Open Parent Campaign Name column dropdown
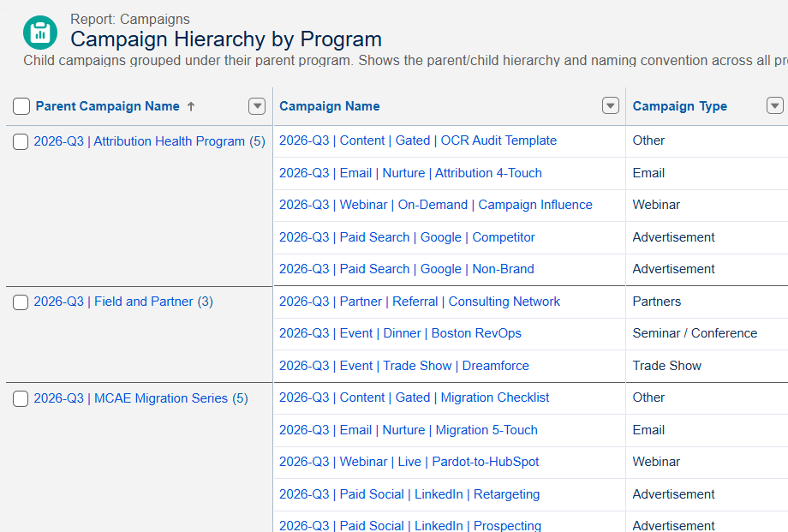The image size is (788, 532). click(257, 106)
